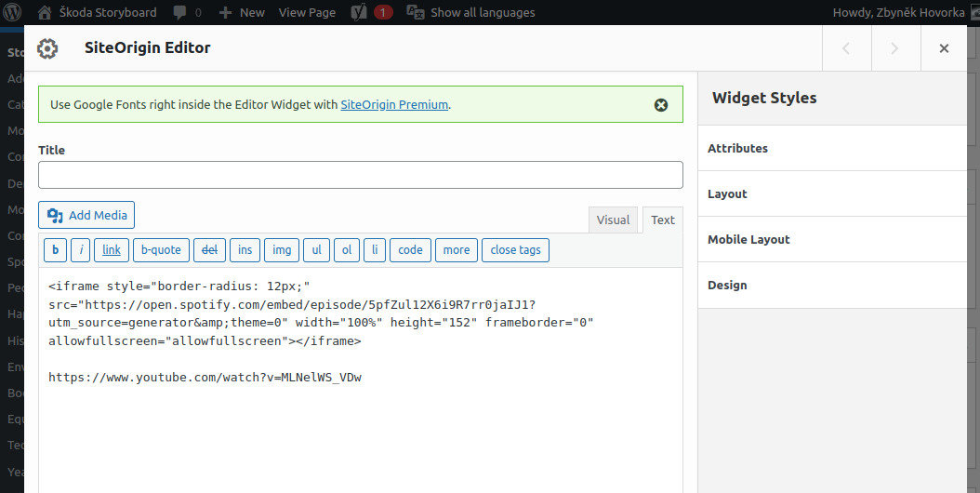This screenshot has height=493, width=980.
Task: Click the WordPress logo icon
Action: click(12, 12)
